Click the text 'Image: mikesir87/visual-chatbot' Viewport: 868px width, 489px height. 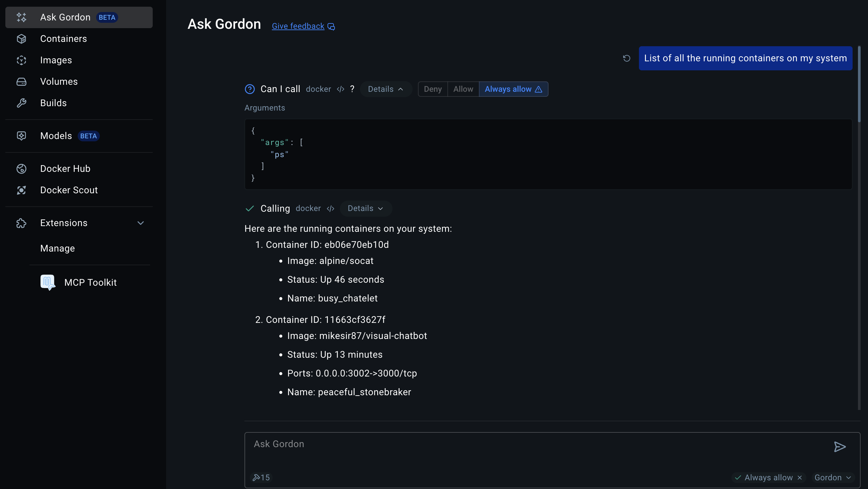357,336
